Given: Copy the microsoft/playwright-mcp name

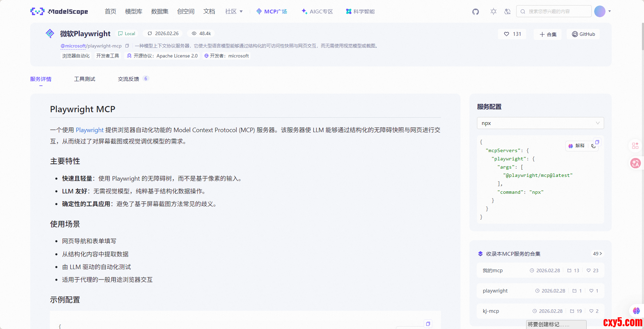Looking at the screenshot, I should click(127, 46).
